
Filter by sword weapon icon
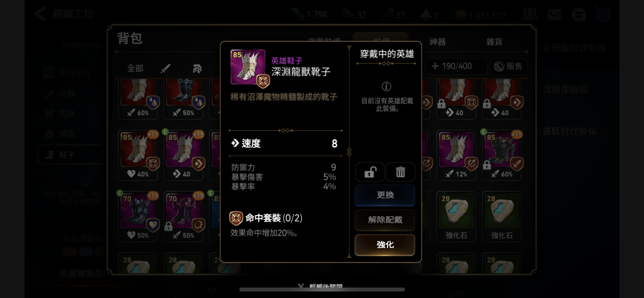[165, 69]
